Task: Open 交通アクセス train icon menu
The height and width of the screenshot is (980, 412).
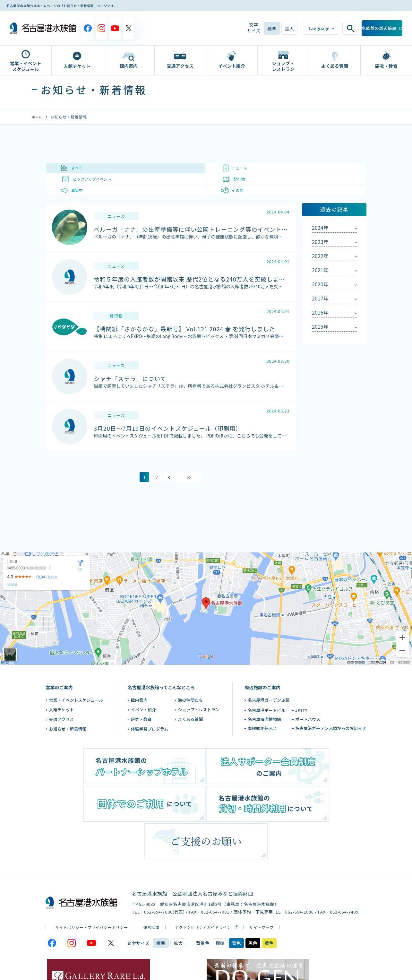Action: click(180, 61)
